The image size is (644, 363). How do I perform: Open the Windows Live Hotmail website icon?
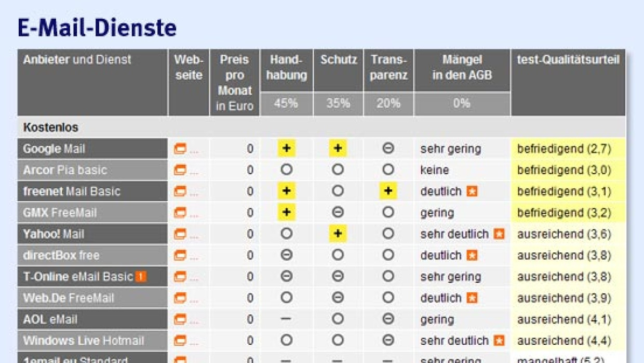coord(180,341)
